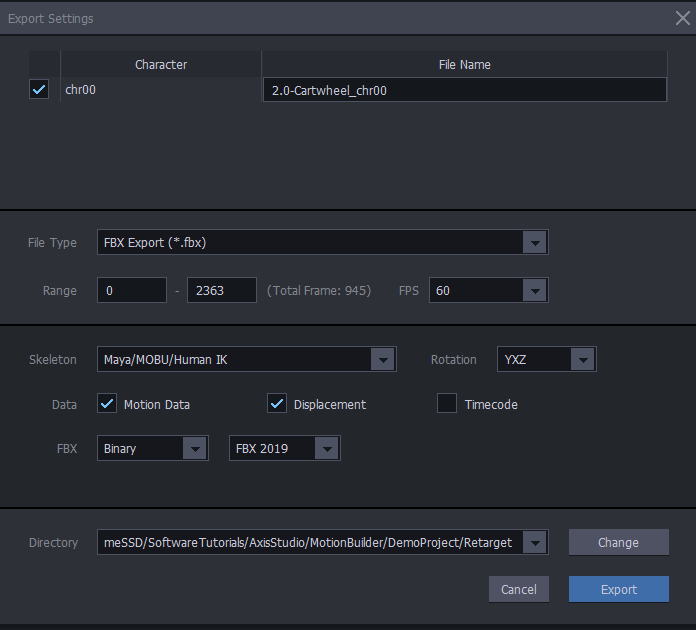Close the Export Settings dialog

click(x=682, y=18)
